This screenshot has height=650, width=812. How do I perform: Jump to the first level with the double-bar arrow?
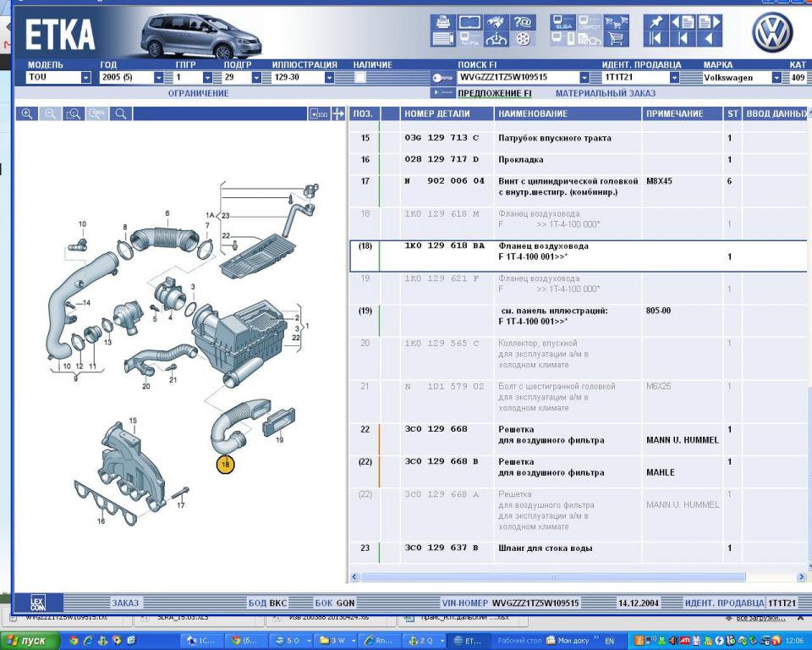[655, 39]
